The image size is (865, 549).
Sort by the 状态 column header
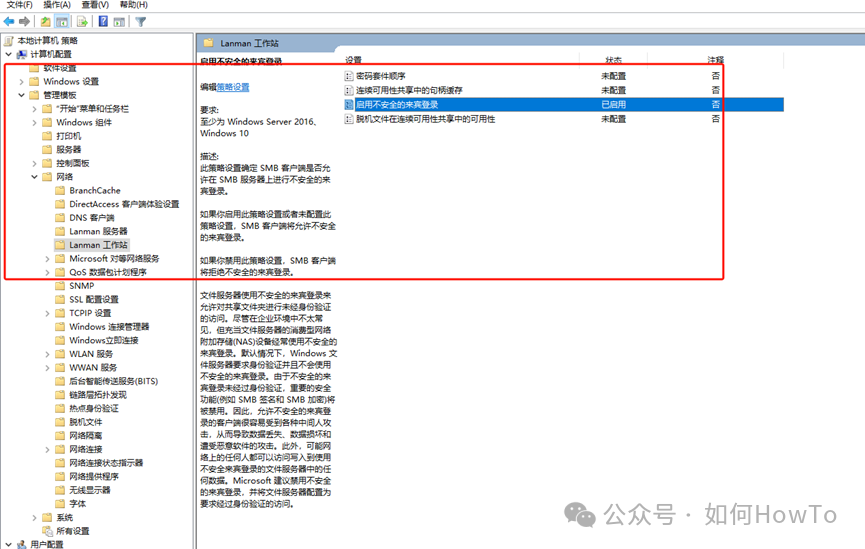click(x=613, y=60)
